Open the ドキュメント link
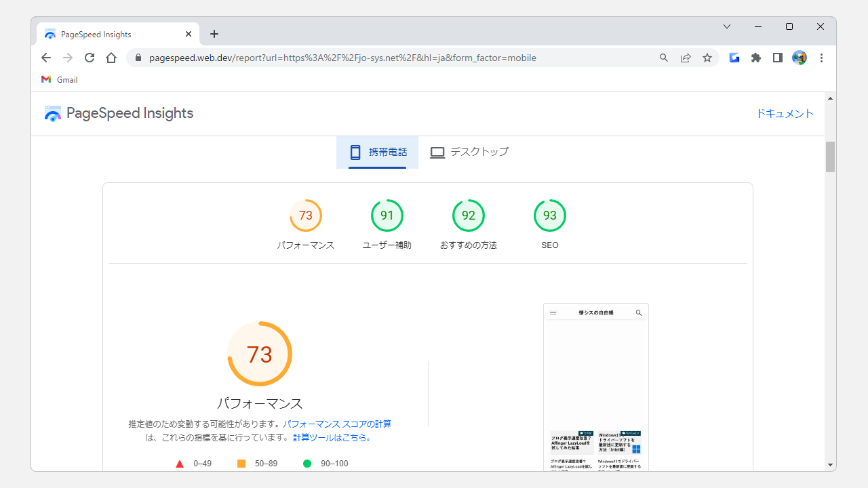 click(x=785, y=113)
